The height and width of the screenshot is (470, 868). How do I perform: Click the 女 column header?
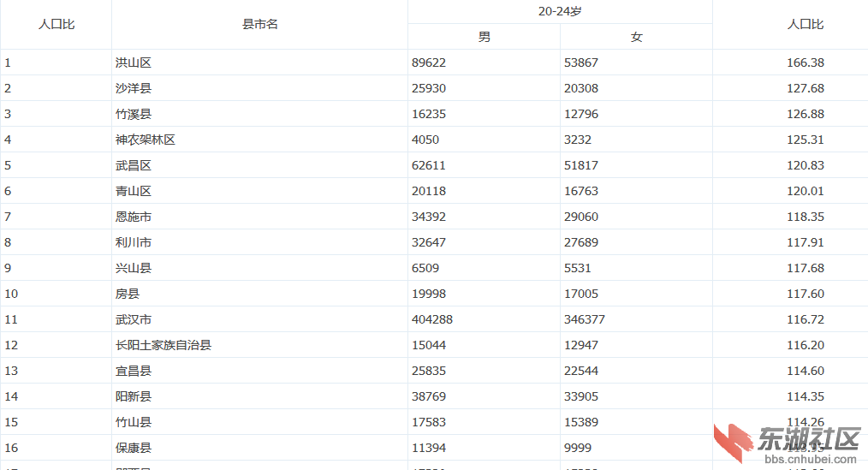(636, 37)
